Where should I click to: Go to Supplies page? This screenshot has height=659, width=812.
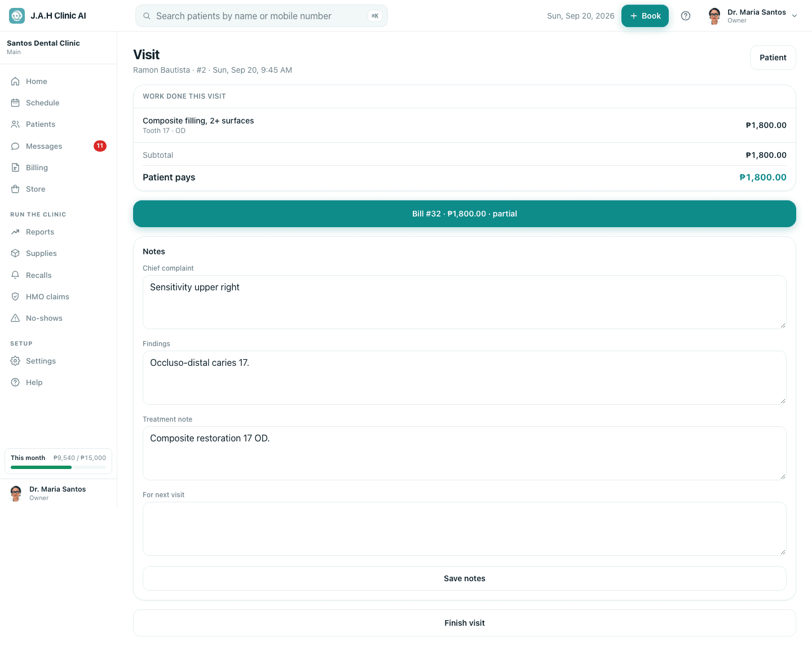59,253
